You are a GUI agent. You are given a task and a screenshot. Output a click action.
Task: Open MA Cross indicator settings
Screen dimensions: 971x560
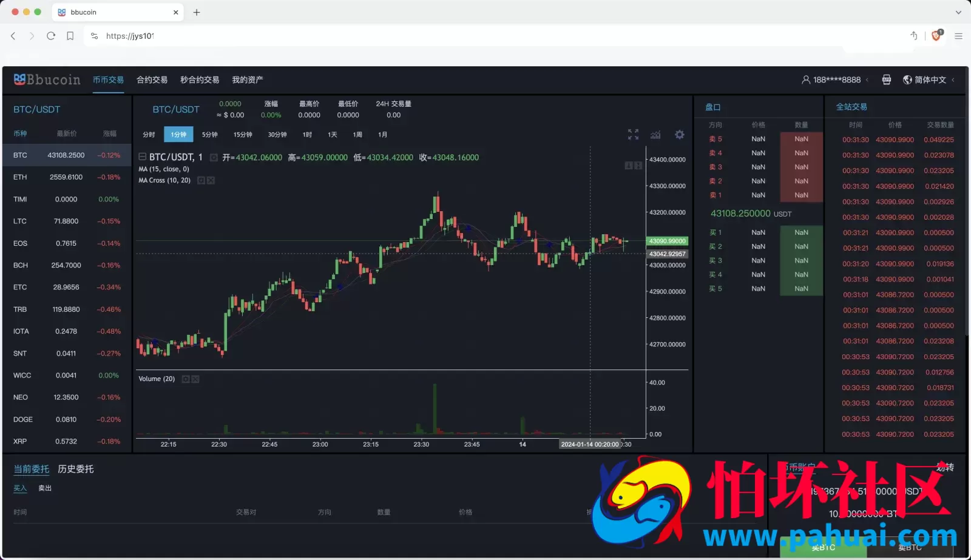point(201,180)
